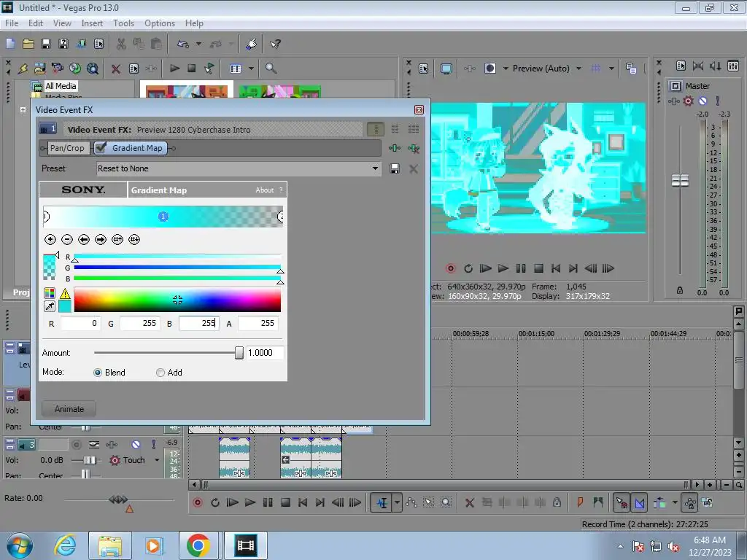Click the Delete Preset X icon
Screen dimensions: 747x560
coord(414,168)
